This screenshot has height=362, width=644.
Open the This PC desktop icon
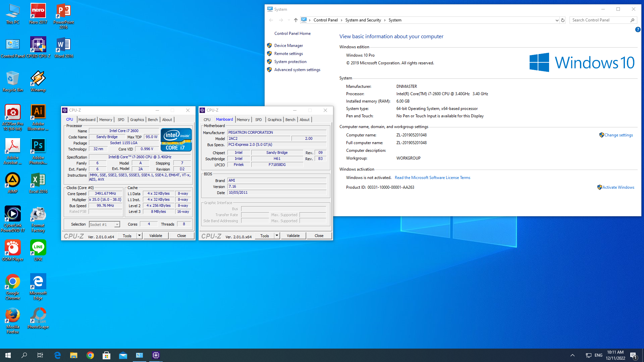(x=13, y=14)
